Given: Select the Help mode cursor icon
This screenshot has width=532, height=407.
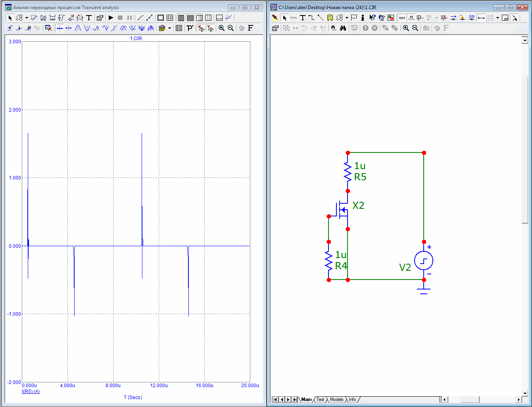Looking at the screenshot, I should click(x=372, y=18).
